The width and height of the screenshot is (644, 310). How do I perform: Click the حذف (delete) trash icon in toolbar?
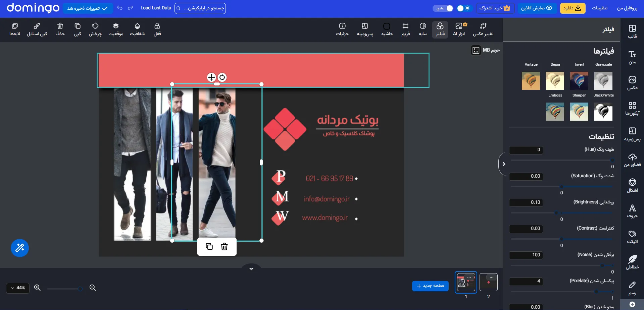coord(60,29)
